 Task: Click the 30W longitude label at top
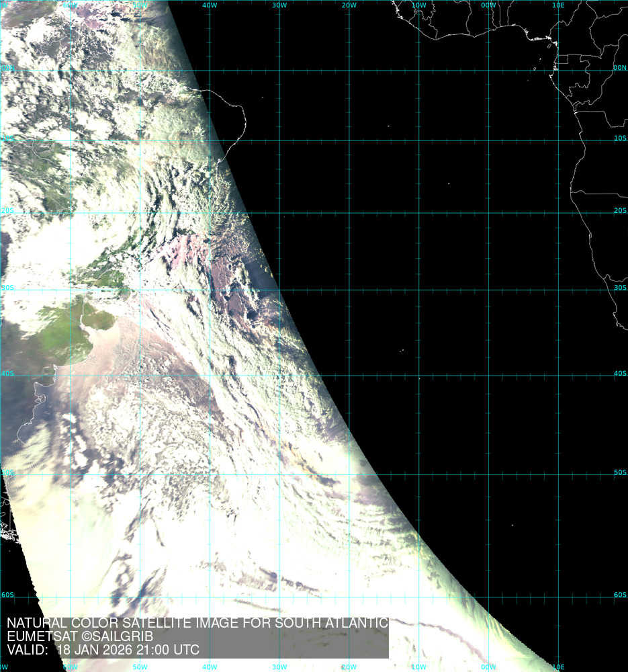(279, 5)
